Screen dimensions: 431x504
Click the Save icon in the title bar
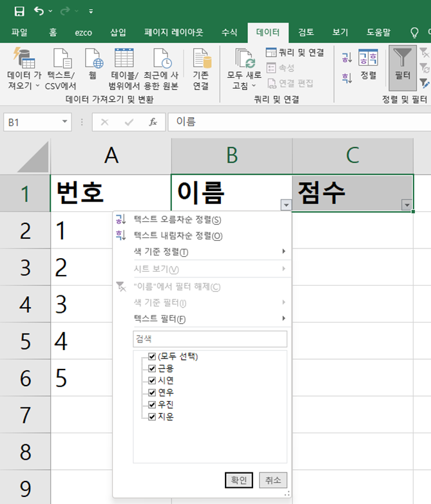click(19, 11)
